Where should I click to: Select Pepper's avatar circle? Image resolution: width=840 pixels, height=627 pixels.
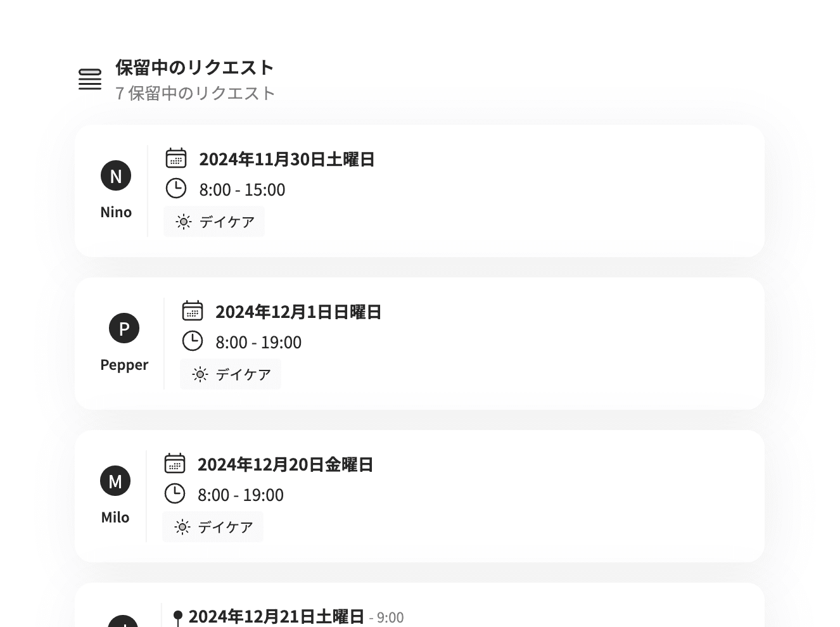click(124, 328)
